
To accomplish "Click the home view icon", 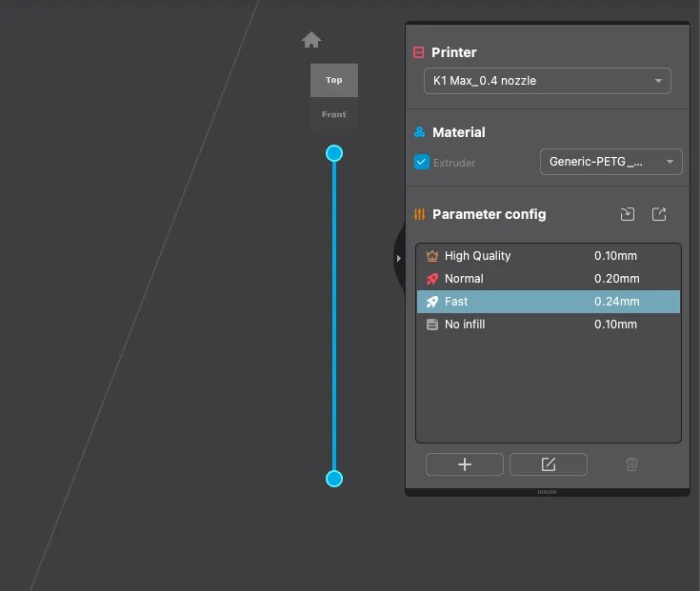I will 311,40.
